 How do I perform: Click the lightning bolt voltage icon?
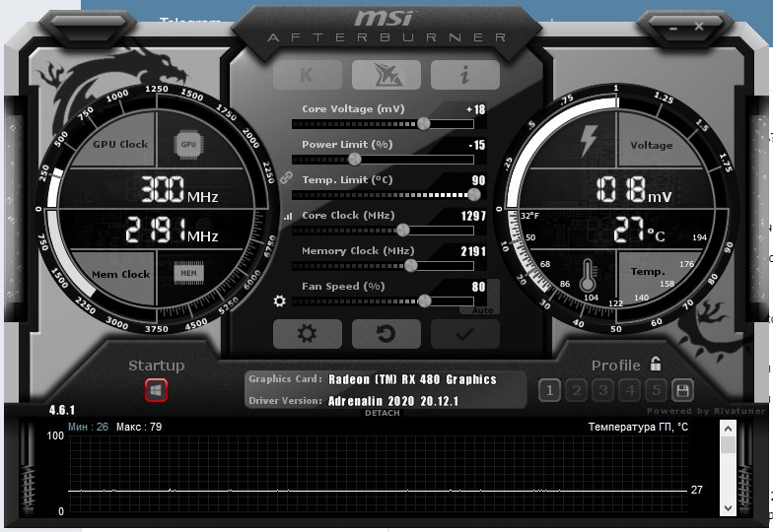tap(589, 141)
